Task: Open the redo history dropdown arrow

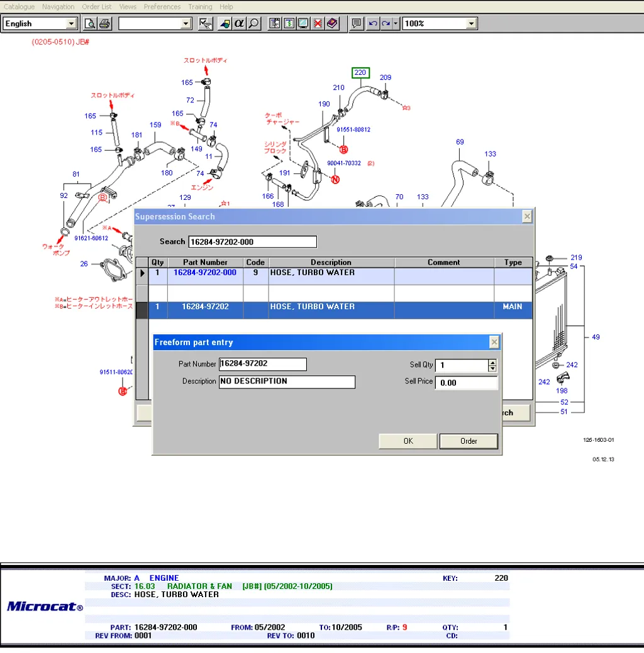Action: tap(396, 23)
